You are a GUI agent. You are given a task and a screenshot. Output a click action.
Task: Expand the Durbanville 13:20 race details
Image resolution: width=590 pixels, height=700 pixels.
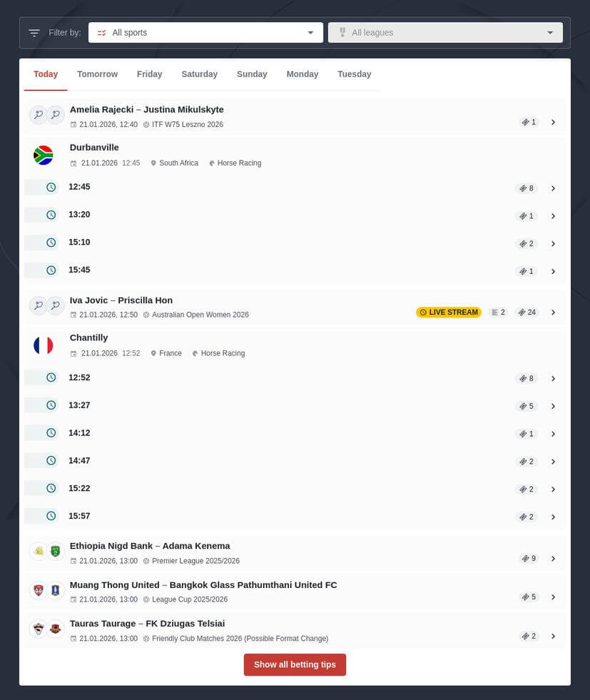coord(554,215)
